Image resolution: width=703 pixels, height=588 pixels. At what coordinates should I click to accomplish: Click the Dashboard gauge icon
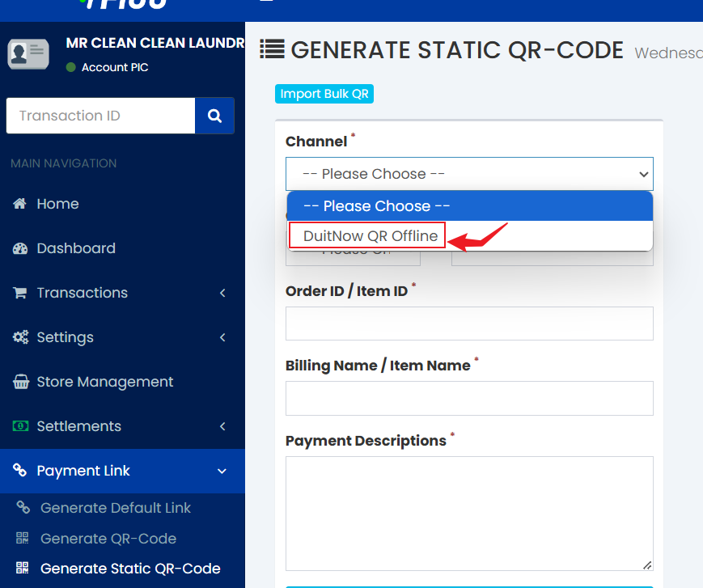pos(19,248)
